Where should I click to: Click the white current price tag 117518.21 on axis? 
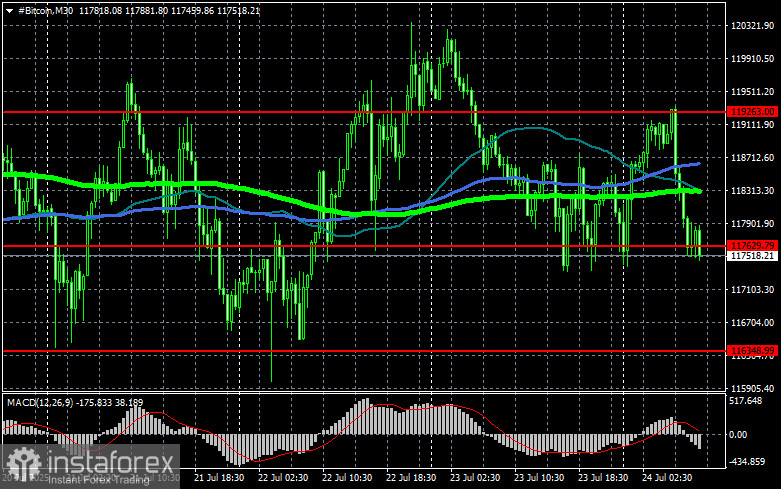point(752,256)
